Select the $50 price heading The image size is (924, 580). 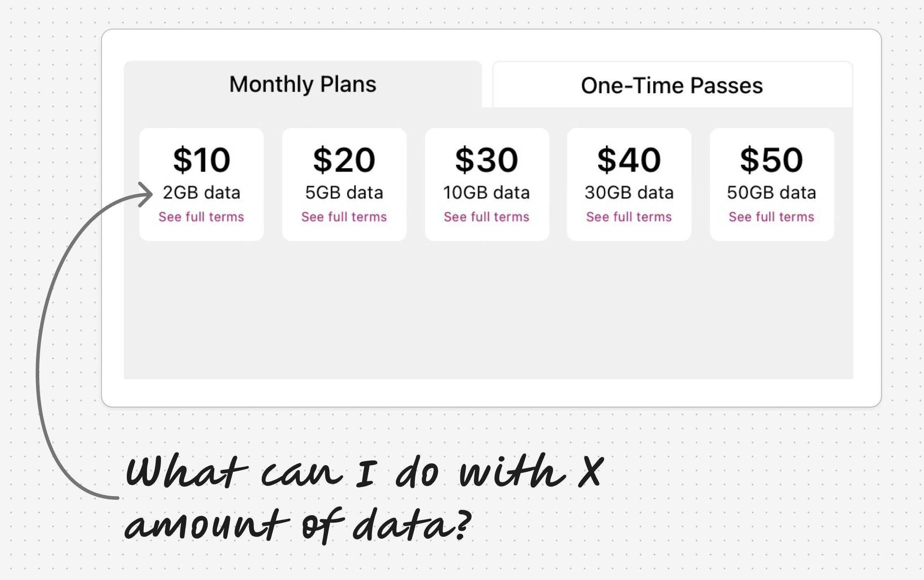pyautogui.click(x=771, y=160)
